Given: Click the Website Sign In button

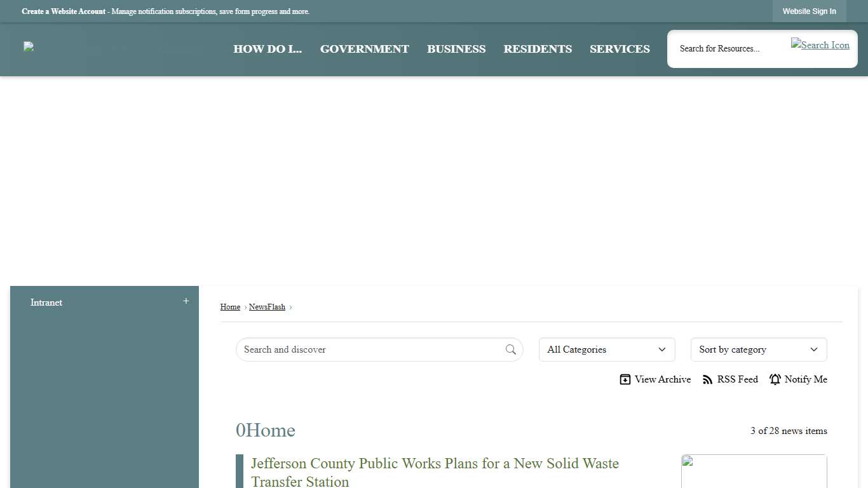Looking at the screenshot, I should pos(809,11).
